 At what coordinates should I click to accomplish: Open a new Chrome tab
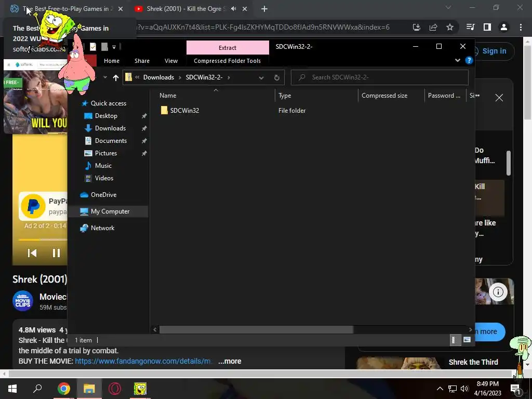[264, 9]
